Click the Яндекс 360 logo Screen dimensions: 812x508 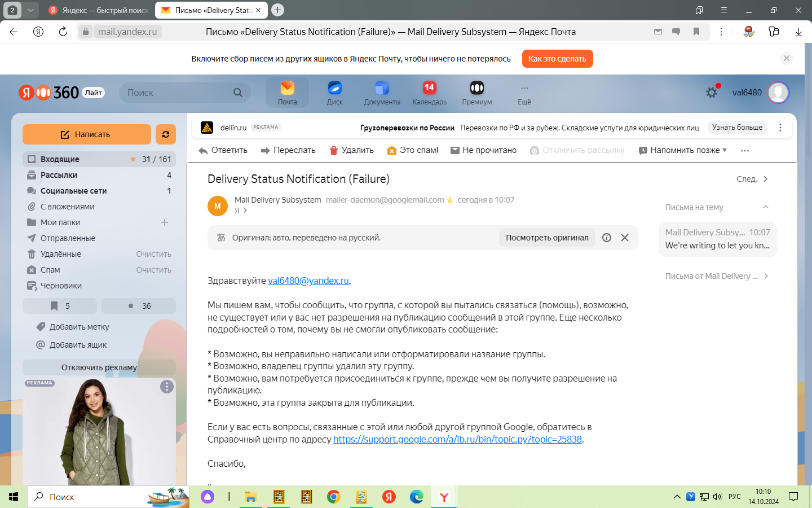[49, 93]
